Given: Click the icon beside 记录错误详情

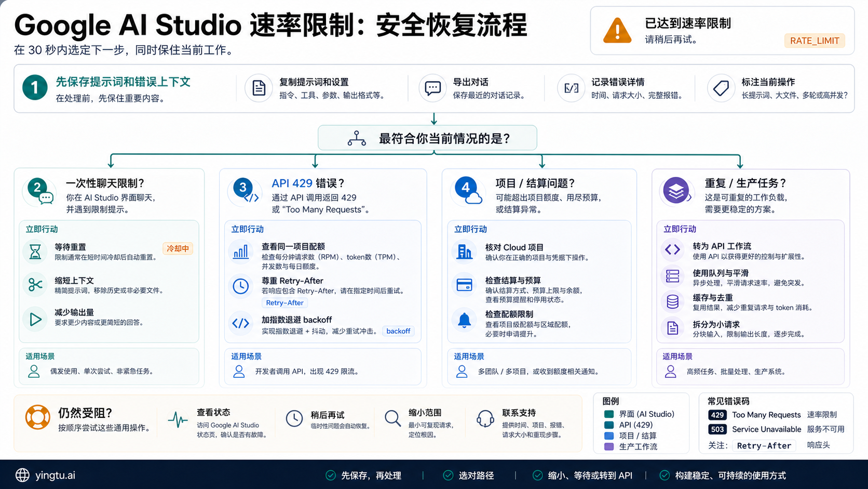Looking at the screenshot, I should click(571, 88).
